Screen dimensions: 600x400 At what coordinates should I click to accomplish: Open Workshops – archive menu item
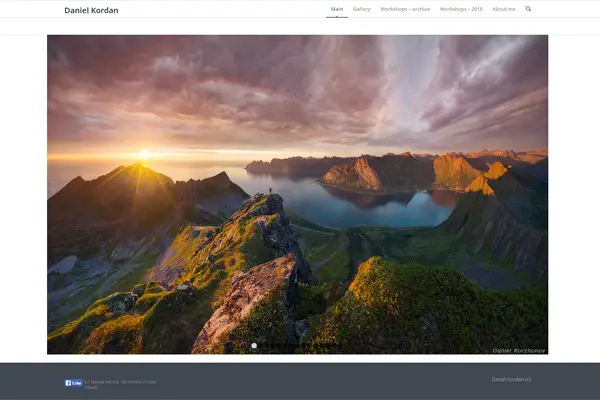click(x=405, y=9)
